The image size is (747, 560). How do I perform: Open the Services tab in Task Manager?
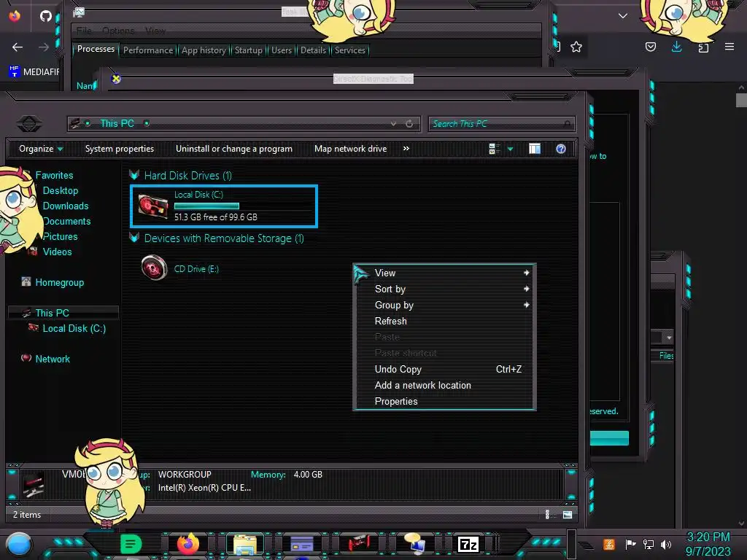click(x=349, y=50)
